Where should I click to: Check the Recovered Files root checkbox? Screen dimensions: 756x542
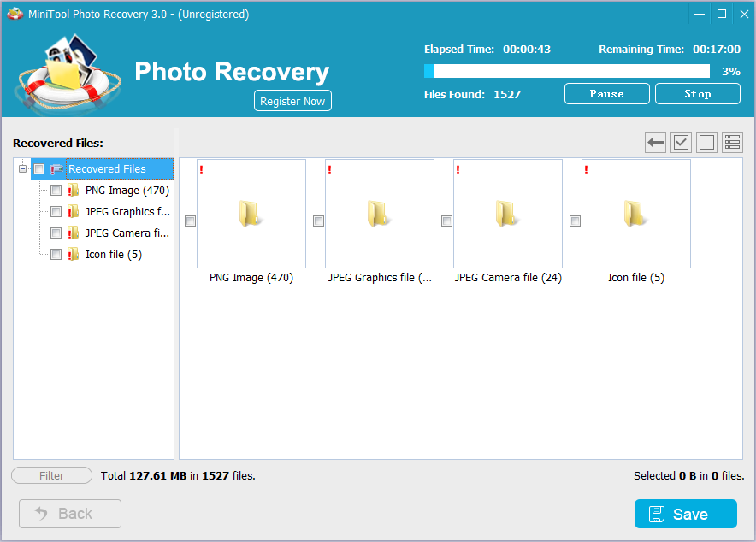pyautogui.click(x=39, y=169)
